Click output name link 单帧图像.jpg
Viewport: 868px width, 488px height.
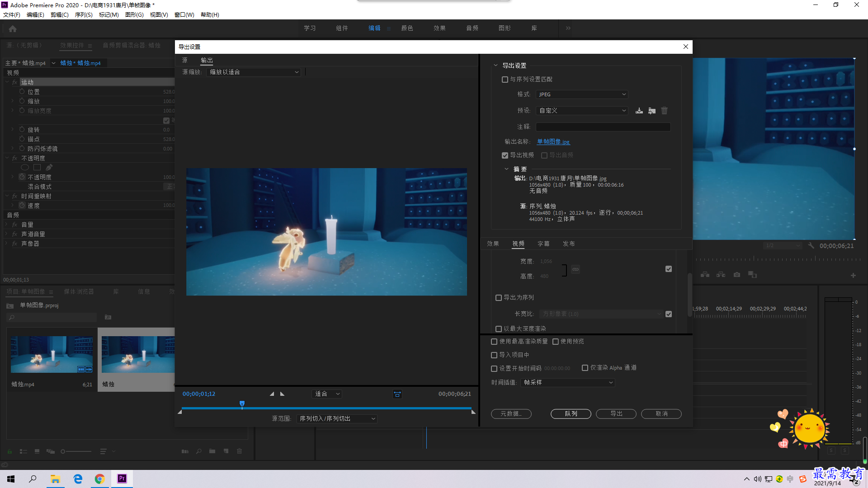pos(553,142)
